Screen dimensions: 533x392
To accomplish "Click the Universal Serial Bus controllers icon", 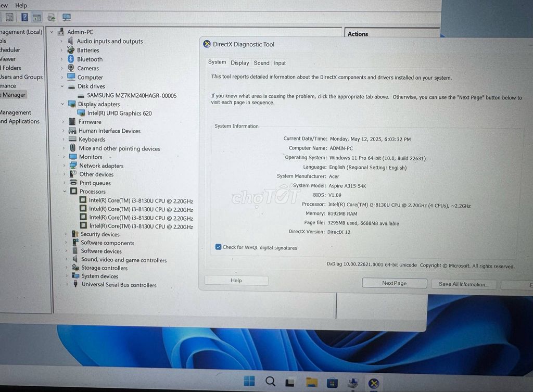I will 75,284.
